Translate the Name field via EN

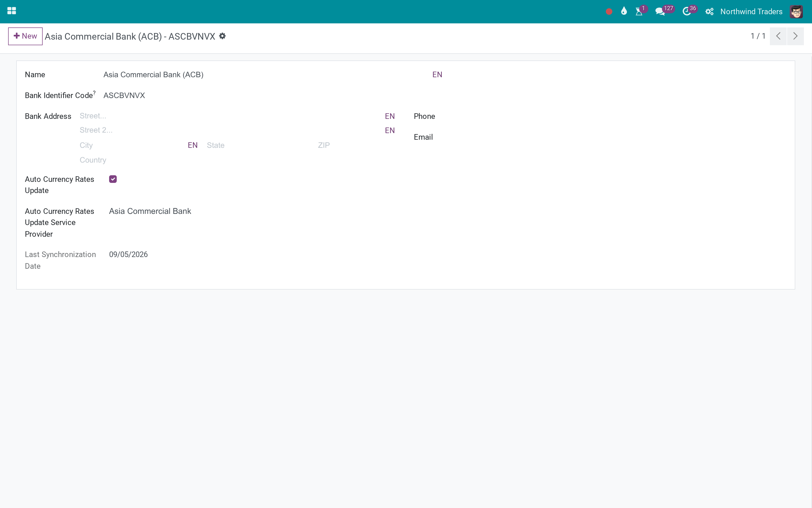tap(437, 75)
